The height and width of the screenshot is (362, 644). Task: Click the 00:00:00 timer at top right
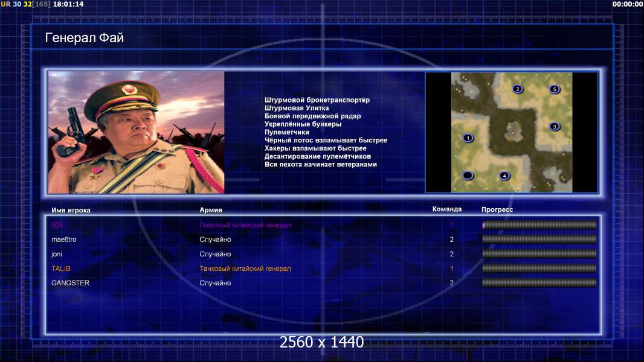pyautogui.click(x=627, y=4)
